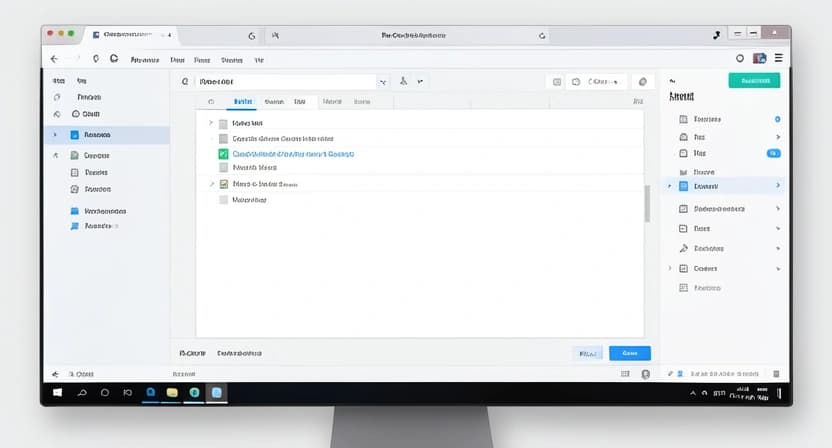Click the pencil icon in the status bar

click(x=670, y=374)
